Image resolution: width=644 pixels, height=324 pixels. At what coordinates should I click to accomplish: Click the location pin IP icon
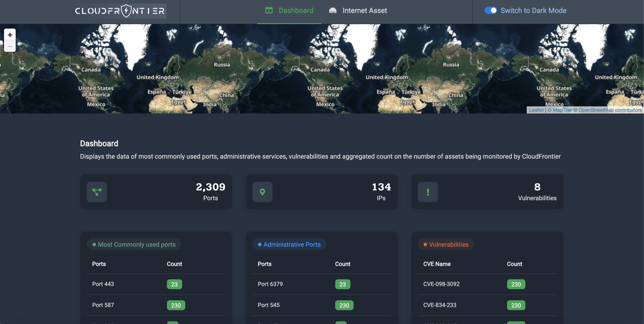(x=263, y=192)
